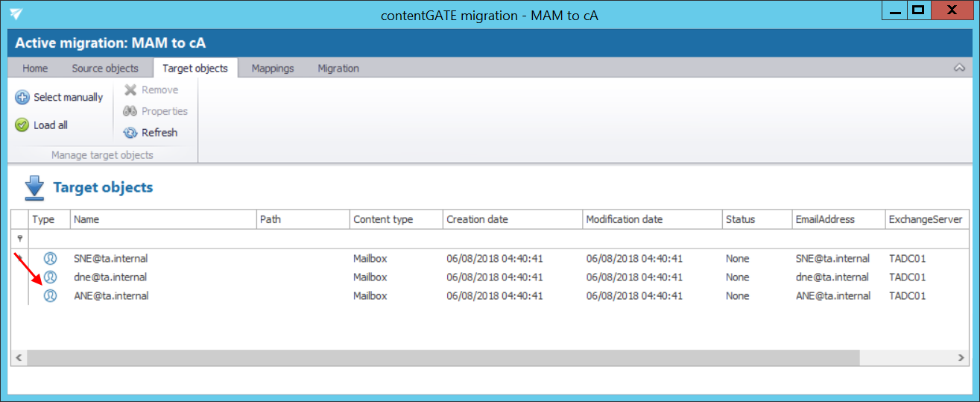The image size is (980, 402).
Task: Open the Home tab
Action: point(35,69)
